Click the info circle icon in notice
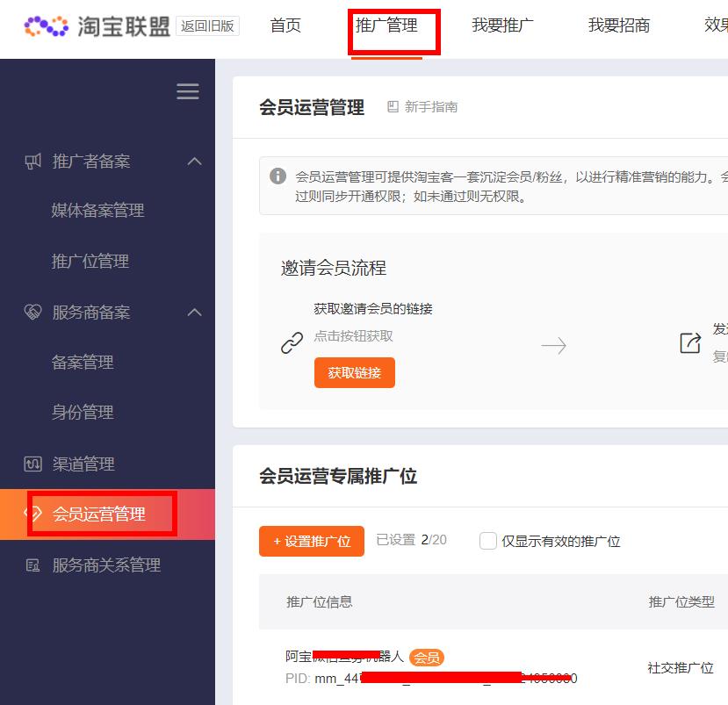The width and height of the screenshot is (728, 705). [x=278, y=176]
